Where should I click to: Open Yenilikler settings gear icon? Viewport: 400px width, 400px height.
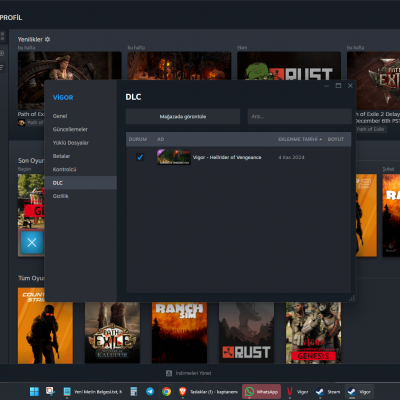pos(47,39)
